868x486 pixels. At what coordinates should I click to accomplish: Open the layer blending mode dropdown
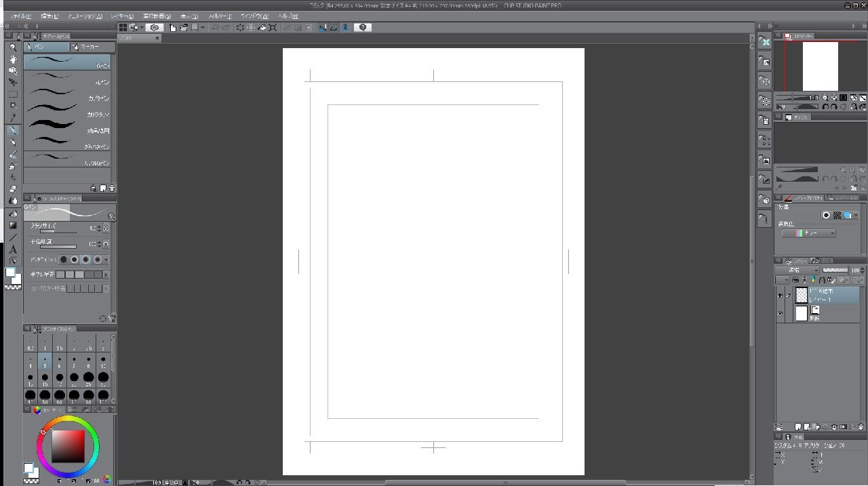[x=796, y=270]
